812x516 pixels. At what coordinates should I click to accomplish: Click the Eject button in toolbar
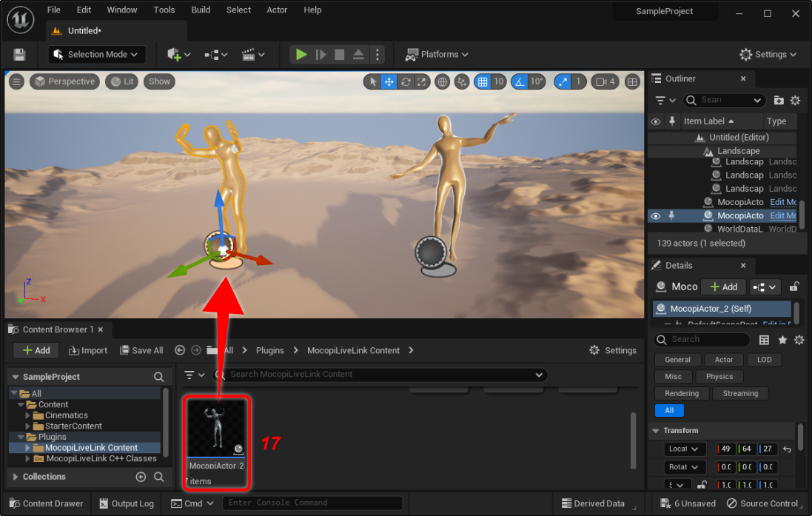tap(358, 55)
